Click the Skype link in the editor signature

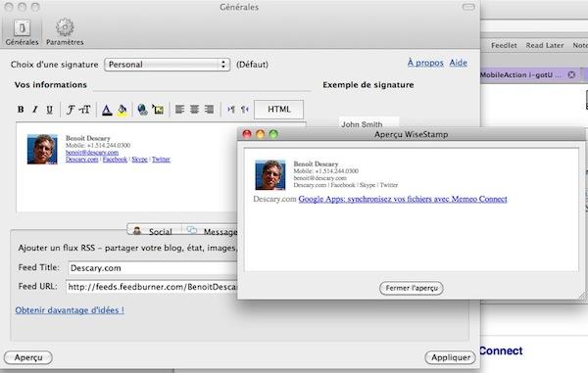(139, 160)
